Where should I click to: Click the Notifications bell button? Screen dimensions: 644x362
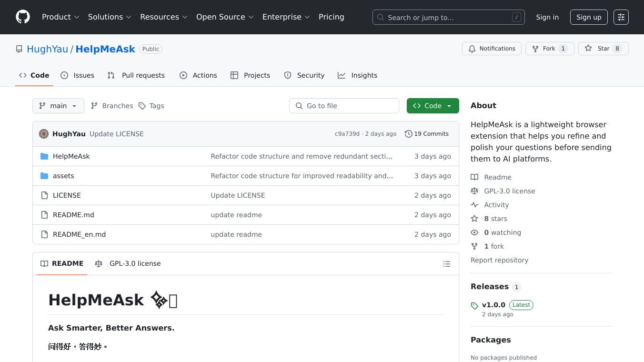point(492,49)
